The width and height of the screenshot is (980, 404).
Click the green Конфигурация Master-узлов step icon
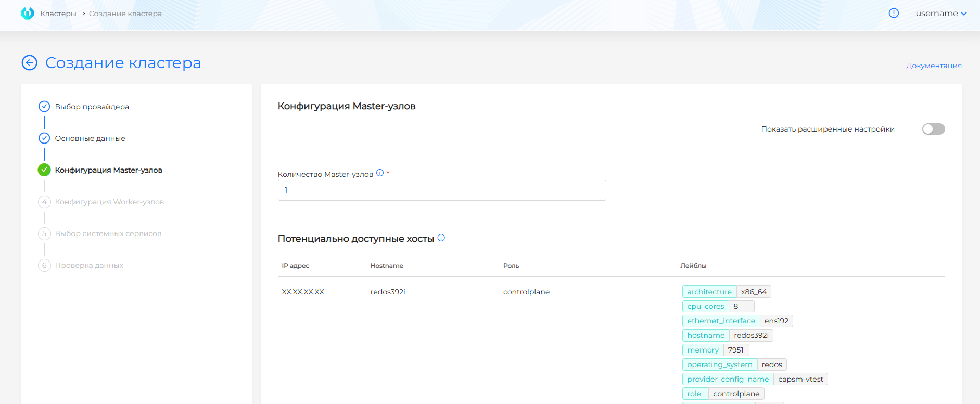pos(44,170)
